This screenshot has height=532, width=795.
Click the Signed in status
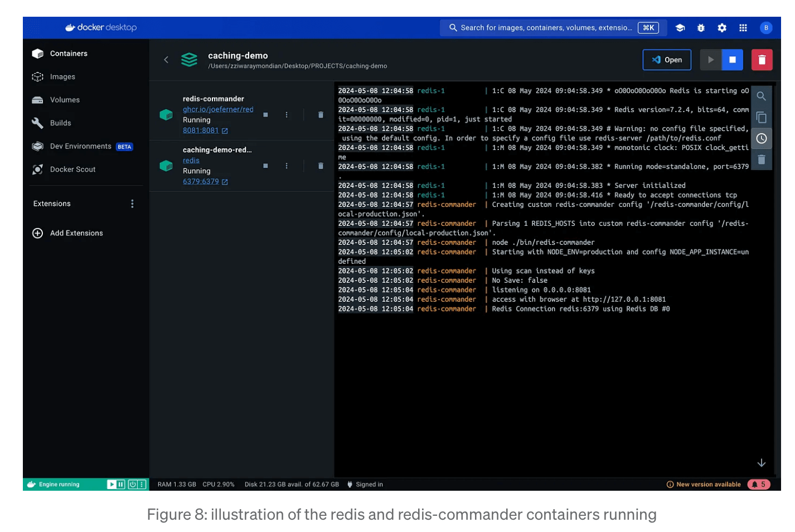pyautogui.click(x=365, y=485)
